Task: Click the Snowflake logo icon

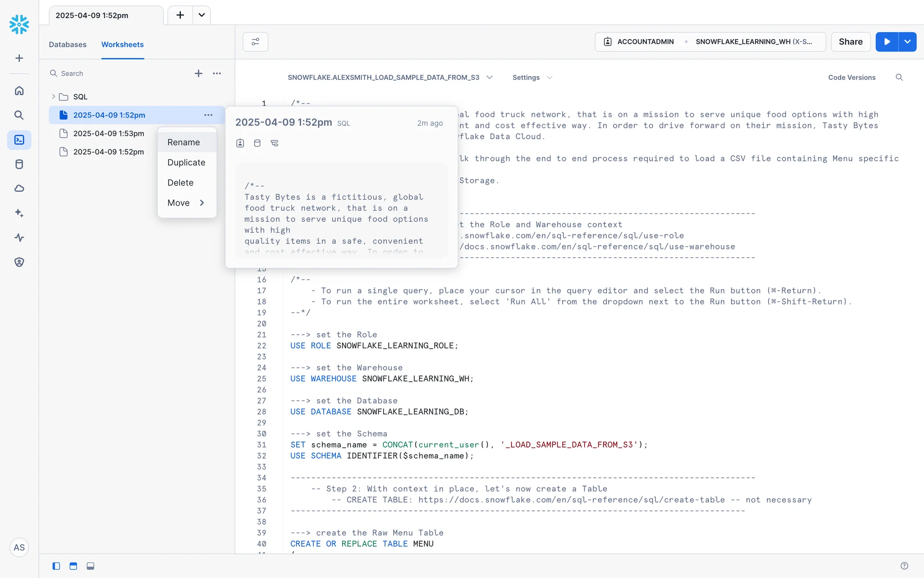Action: (x=19, y=24)
